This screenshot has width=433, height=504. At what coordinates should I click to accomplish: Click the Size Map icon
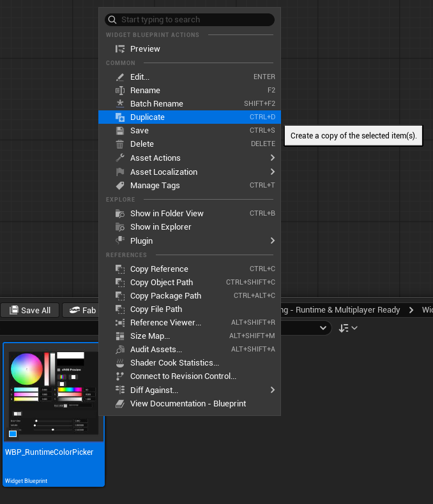[120, 336]
